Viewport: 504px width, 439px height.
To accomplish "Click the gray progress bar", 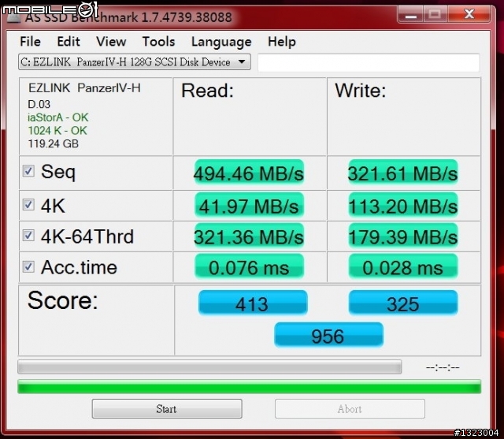I will 209,367.
